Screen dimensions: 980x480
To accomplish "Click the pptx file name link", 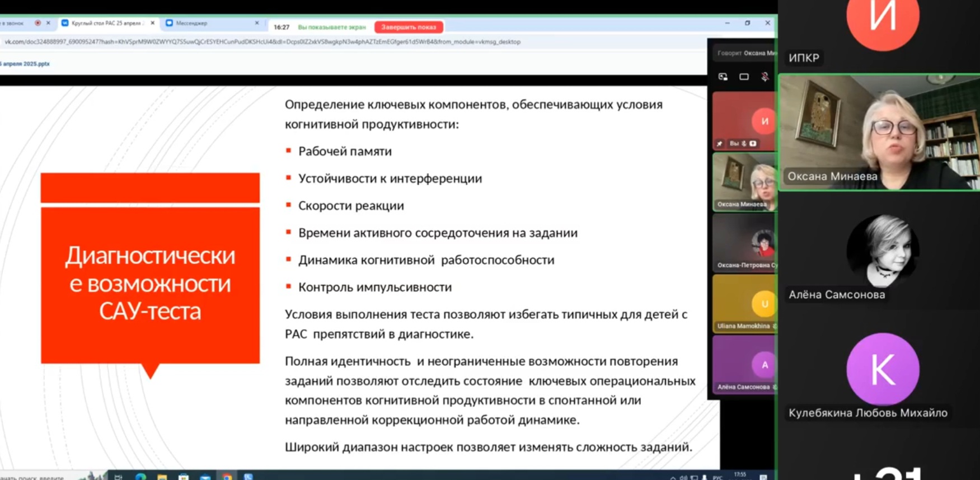I will pos(25,64).
